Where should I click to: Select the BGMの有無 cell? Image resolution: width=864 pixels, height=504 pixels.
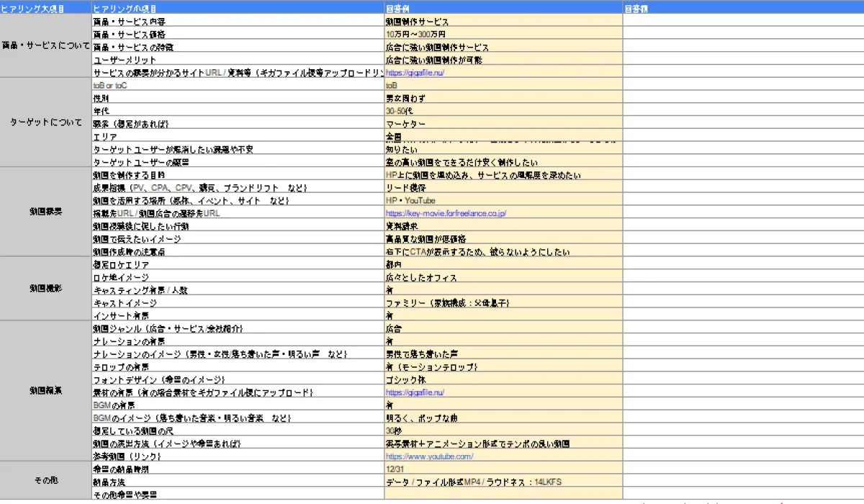(x=238, y=405)
